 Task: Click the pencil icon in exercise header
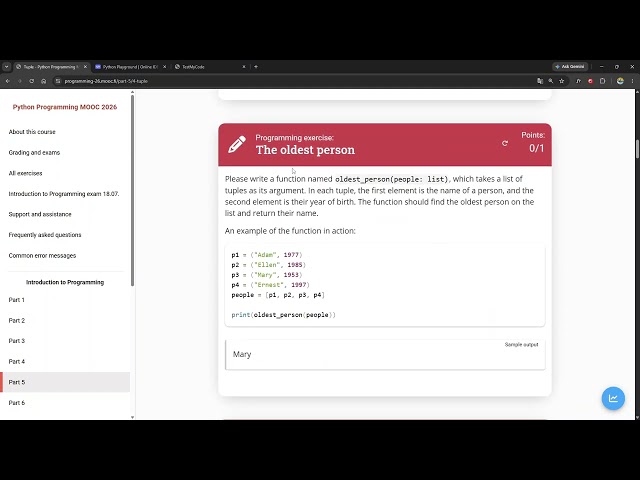pos(237,144)
